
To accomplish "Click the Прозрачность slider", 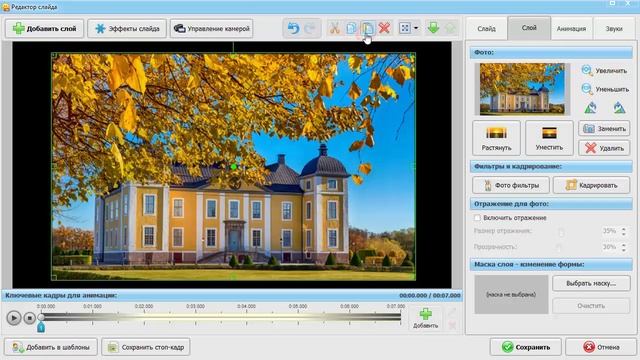I will click(560, 247).
